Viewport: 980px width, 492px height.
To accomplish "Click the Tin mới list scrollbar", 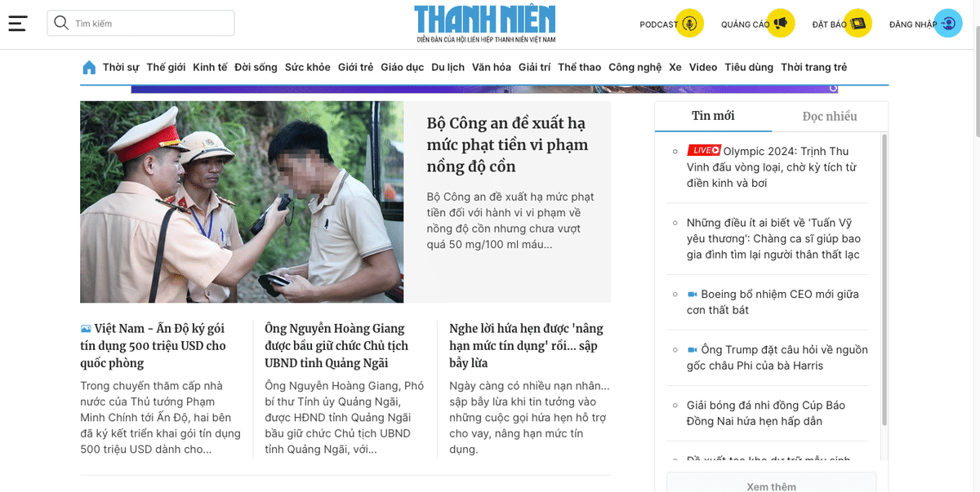I will tap(884, 279).
